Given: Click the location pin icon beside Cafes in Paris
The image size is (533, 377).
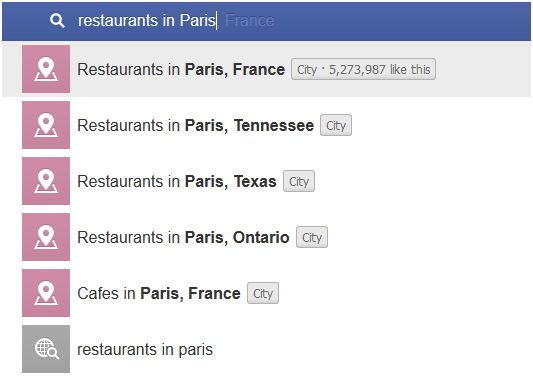Looking at the screenshot, I should [46, 293].
